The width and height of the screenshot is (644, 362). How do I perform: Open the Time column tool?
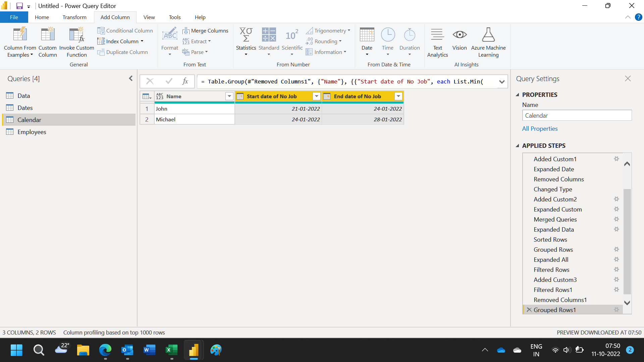(x=388, y=42)
